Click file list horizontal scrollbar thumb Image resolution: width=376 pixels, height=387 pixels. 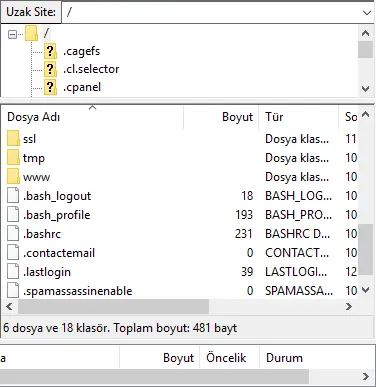point(114,306)
